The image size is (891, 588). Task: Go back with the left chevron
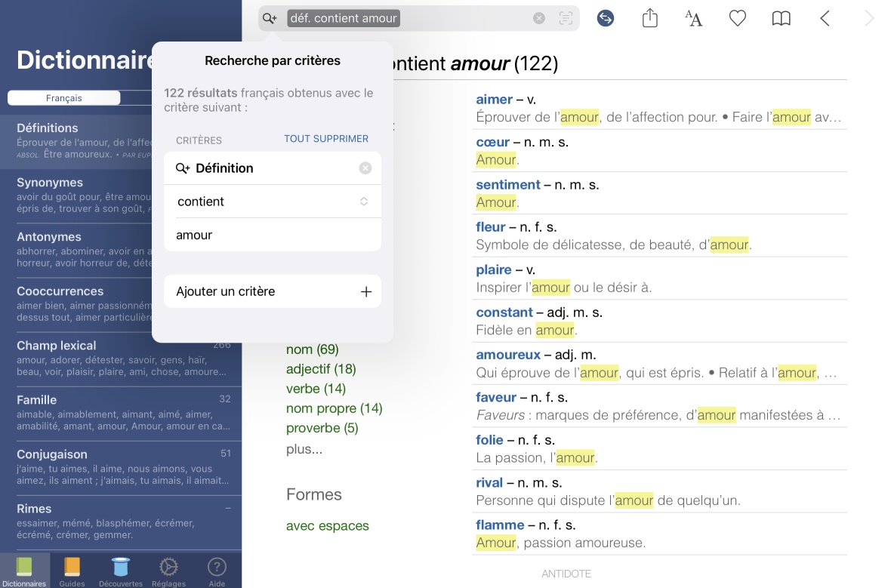825,18
